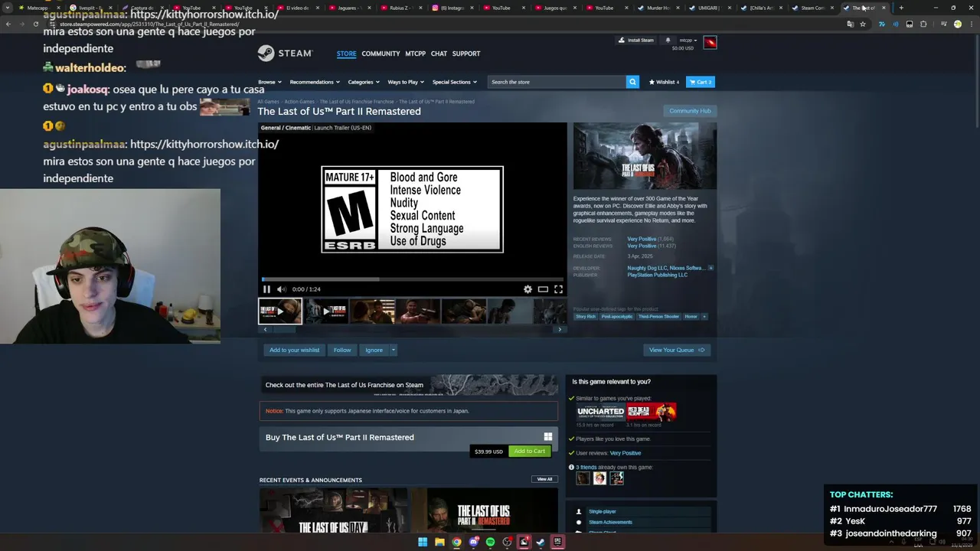The width and height of the screenshot is (980, 551).
Task: Click first friend avatar owning this game
Action: pos(583,478)
